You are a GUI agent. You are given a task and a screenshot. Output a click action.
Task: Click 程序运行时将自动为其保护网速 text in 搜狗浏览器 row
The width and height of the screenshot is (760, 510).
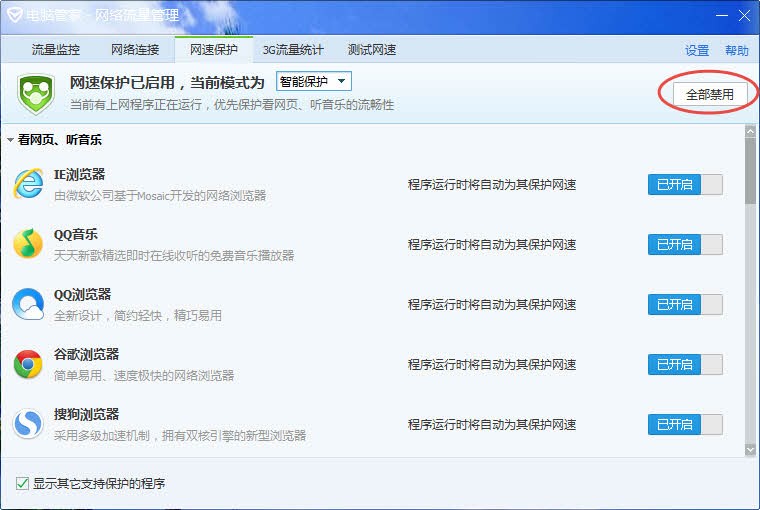click(492, 425)
